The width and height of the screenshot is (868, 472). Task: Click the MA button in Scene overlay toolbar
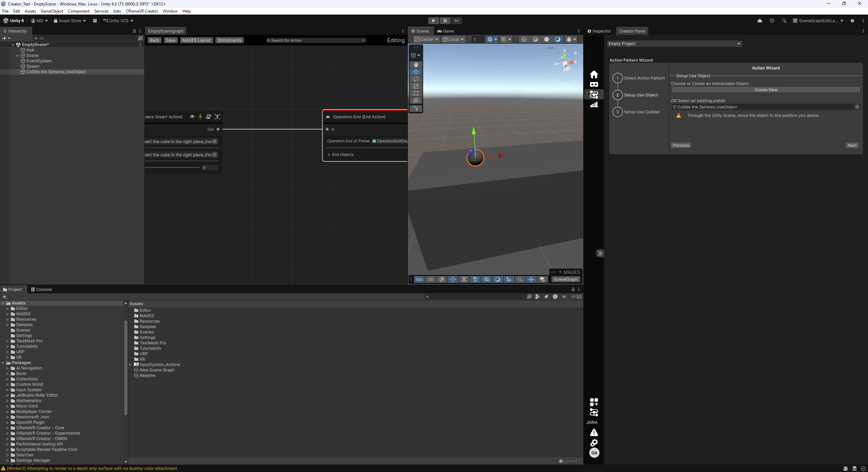(x=419, y=279)
